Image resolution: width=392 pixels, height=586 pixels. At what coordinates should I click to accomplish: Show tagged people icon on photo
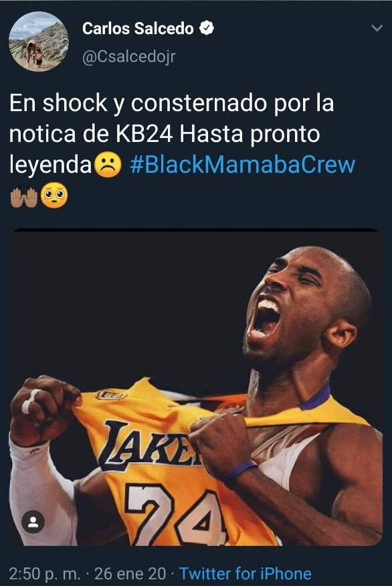click(x=33, y=522)
